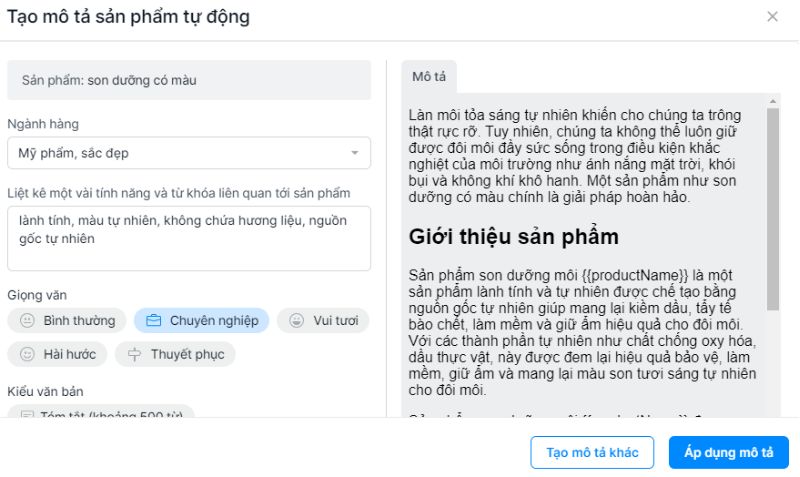Screen dimensions: 800x477
Task: Click the smiley icon on Bình thường
Action: coord(27,321)
